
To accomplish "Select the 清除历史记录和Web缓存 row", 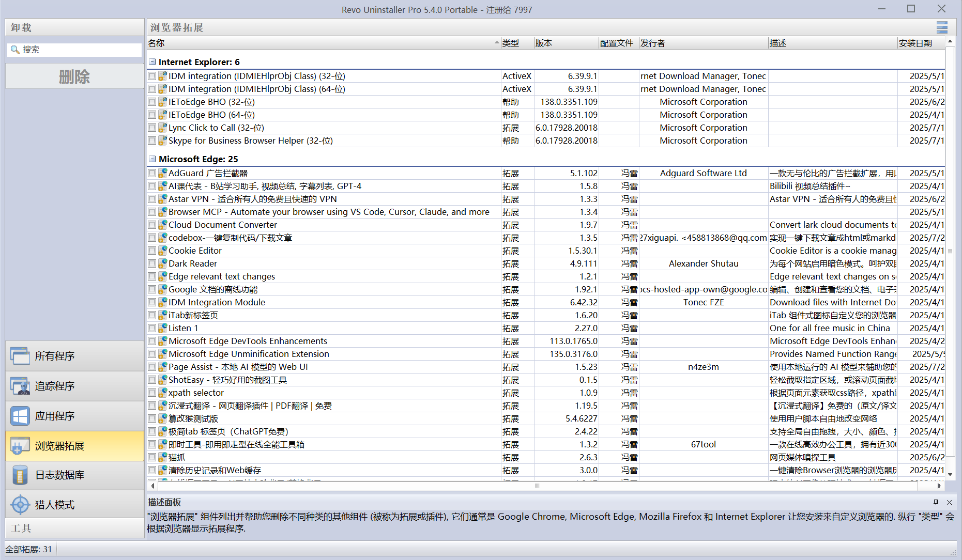I will coord(546,470).
